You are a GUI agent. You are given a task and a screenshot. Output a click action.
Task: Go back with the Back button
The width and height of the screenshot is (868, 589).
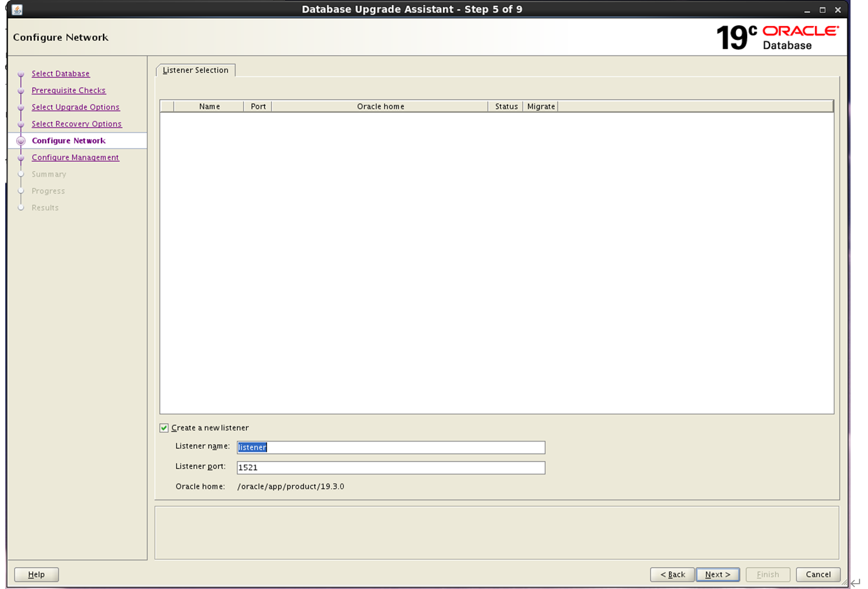point(672,574)
